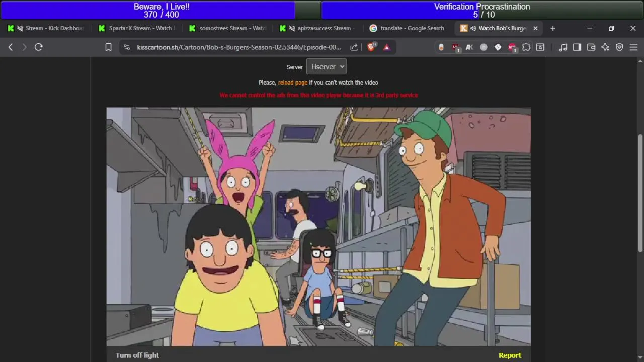The image size is (644, 362).
Task: Click the reload page link
Action: tap(293, 82)
